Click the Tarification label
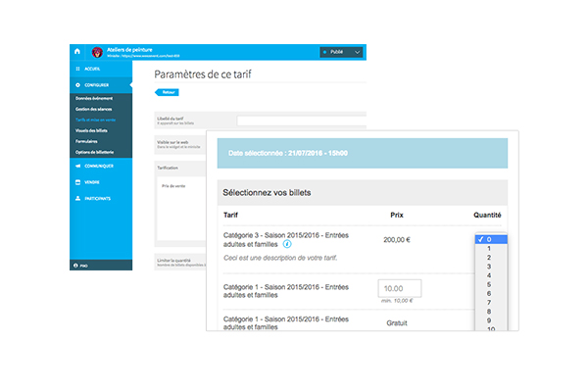The width and height of the screenshot is (588, 392). (168, 168)
